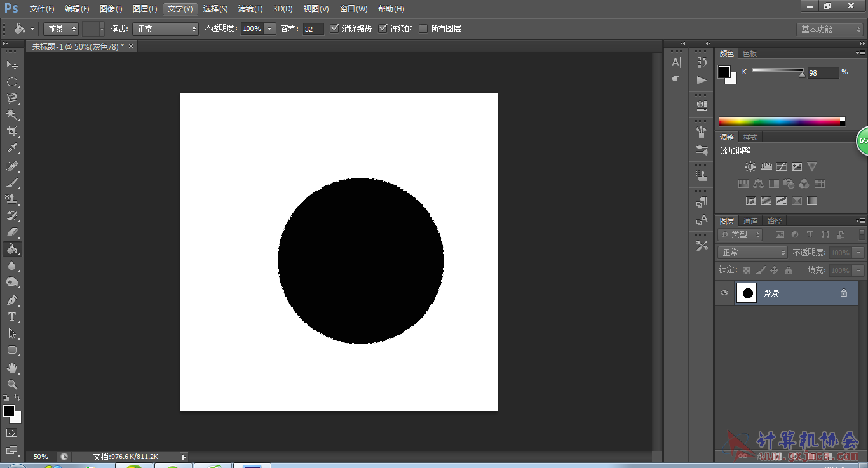Toggle the anti-alias (消除锯齿) checkbox
This screenshot has width=868, height=468.
pos(335,29)
